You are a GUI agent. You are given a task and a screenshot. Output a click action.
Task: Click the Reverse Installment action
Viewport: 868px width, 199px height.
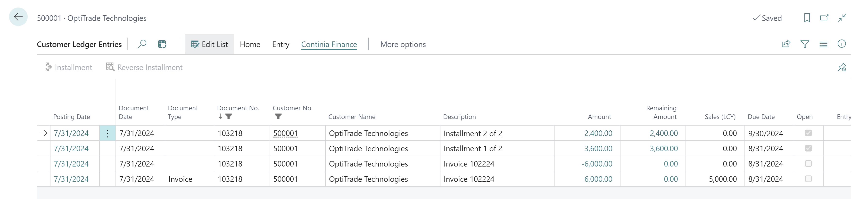click(x=144, y=67)
